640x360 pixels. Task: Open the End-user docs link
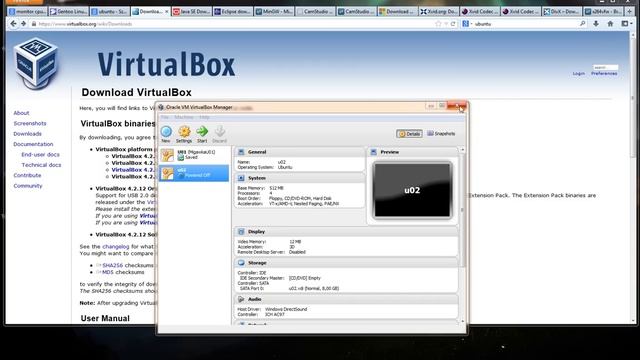pyautogui.click(x=40, y=154)
